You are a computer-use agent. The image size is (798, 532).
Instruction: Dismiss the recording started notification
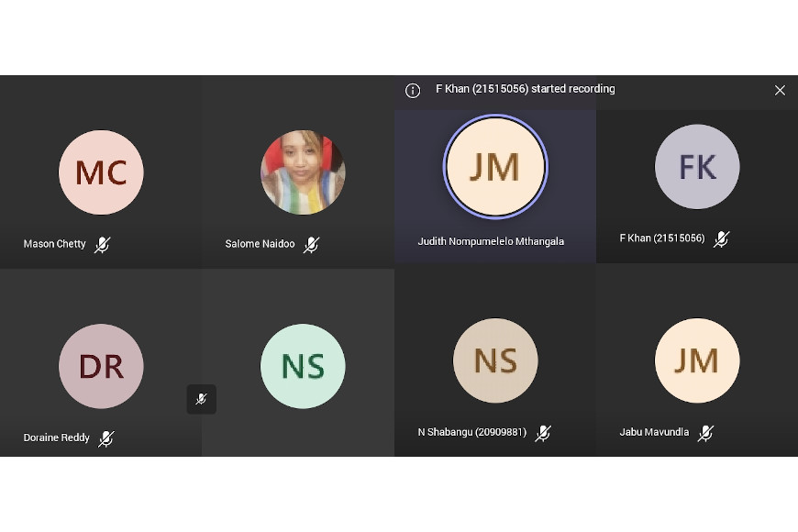[x=780, y=91]
